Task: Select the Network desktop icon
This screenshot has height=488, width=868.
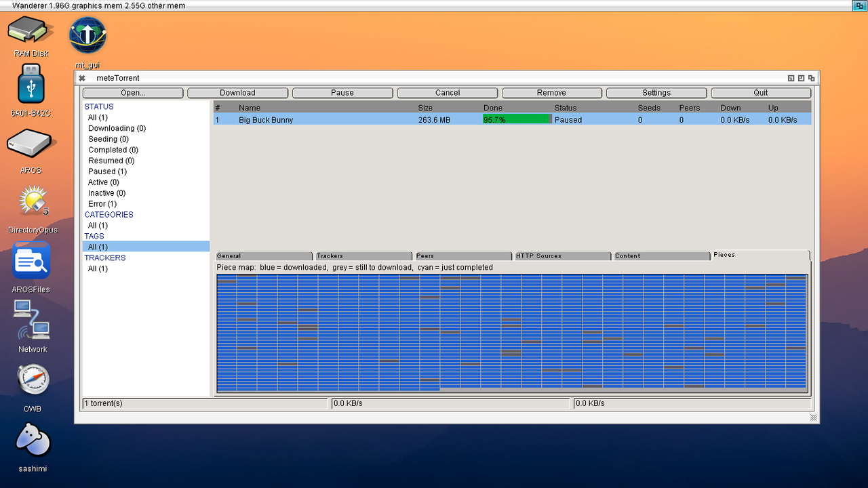Action: click(33, 320)
